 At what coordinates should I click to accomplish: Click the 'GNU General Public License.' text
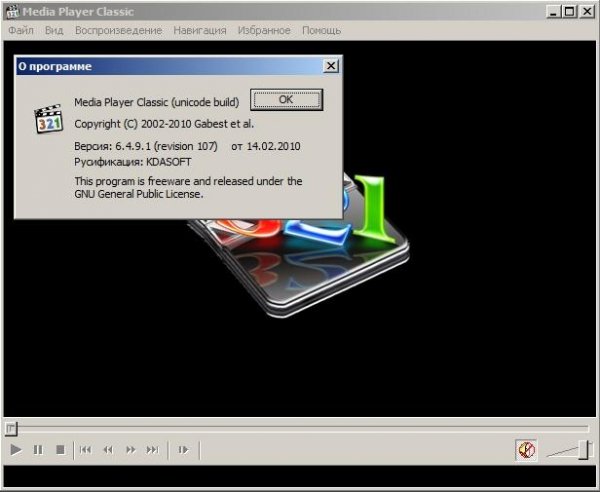(x=139, y=194)
